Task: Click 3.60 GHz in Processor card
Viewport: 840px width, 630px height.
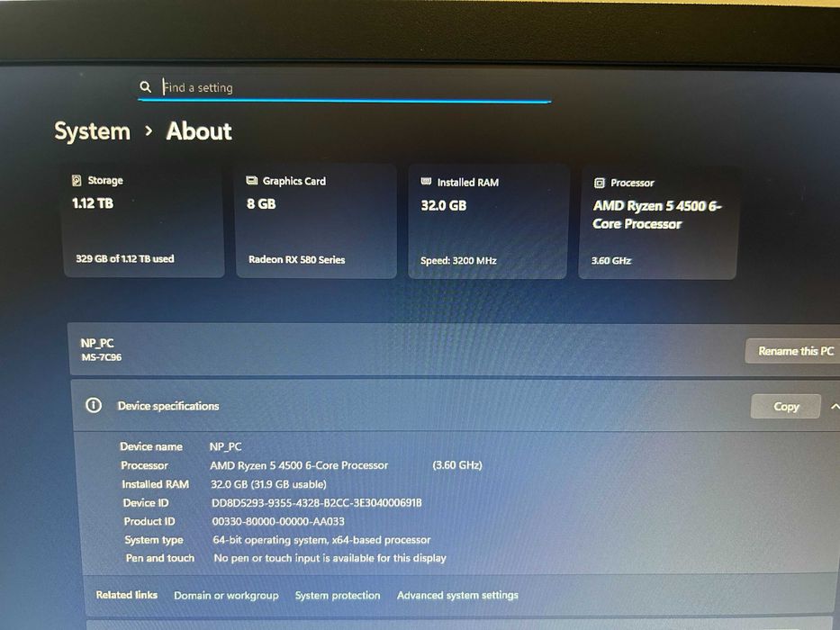Action: click(611, 261)
